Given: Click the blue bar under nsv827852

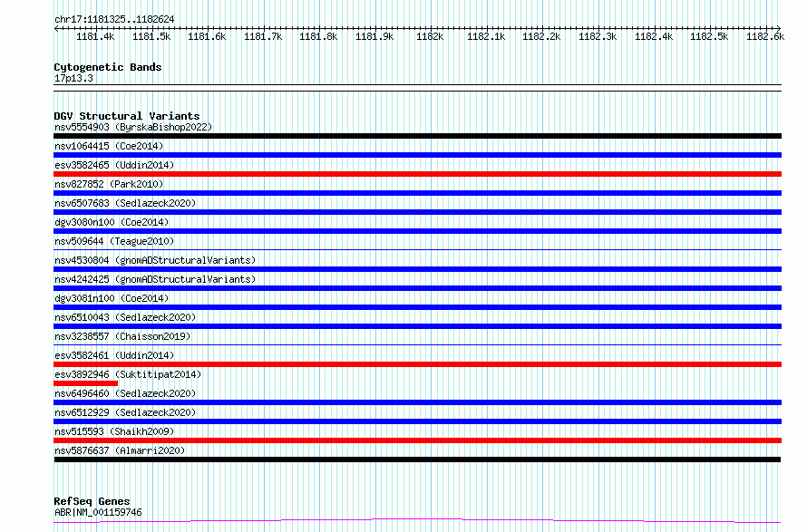Looking at the screenshot, I should click(417, 193).
